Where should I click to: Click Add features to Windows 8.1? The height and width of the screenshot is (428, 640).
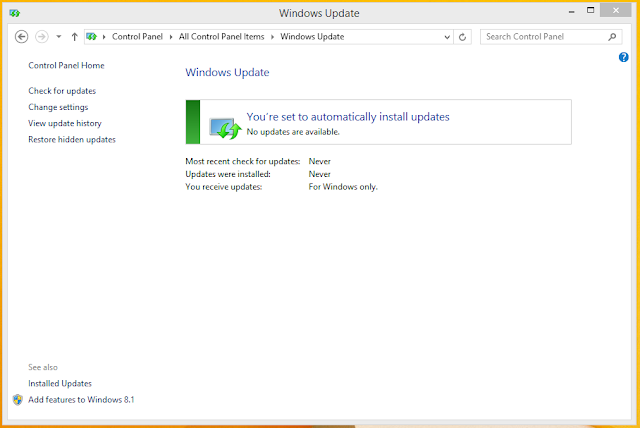[x=81, y=399]
